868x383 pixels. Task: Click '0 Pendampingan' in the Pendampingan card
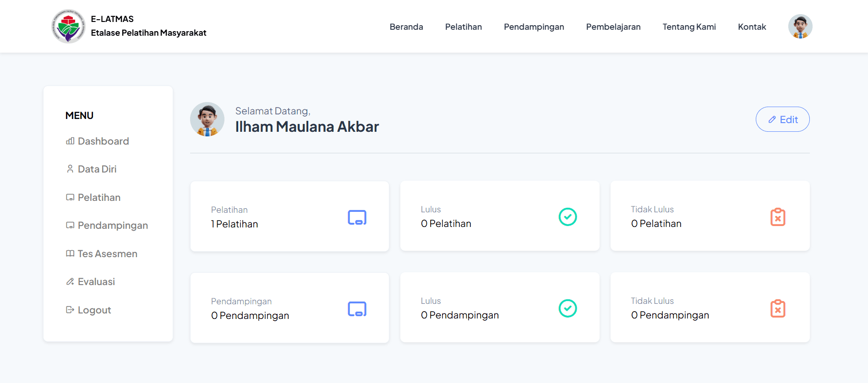point(250,315)
